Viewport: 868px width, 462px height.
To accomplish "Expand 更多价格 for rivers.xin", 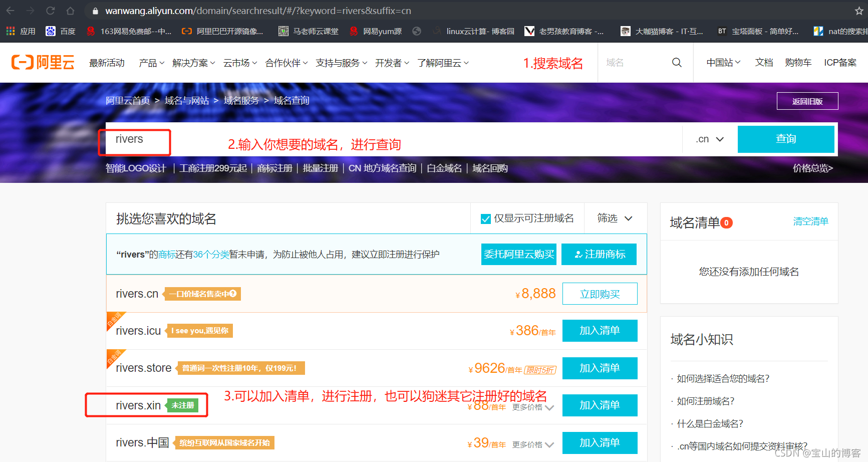I will click(533, 407).
